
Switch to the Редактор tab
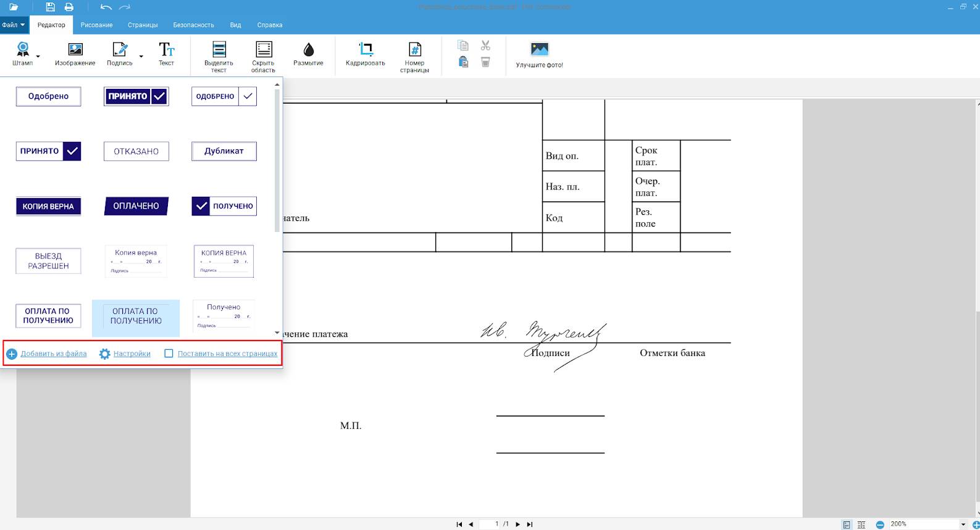[x=51, y=25]
